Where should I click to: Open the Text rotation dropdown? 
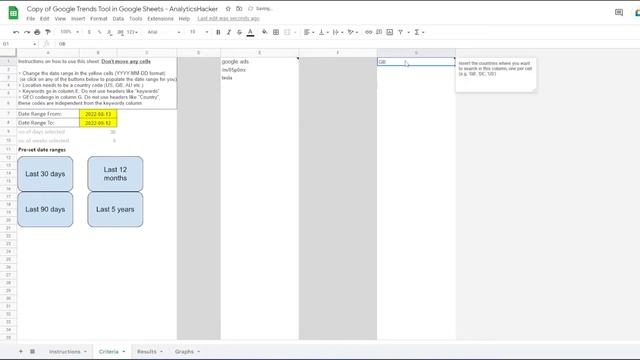[x=352, y=32]
